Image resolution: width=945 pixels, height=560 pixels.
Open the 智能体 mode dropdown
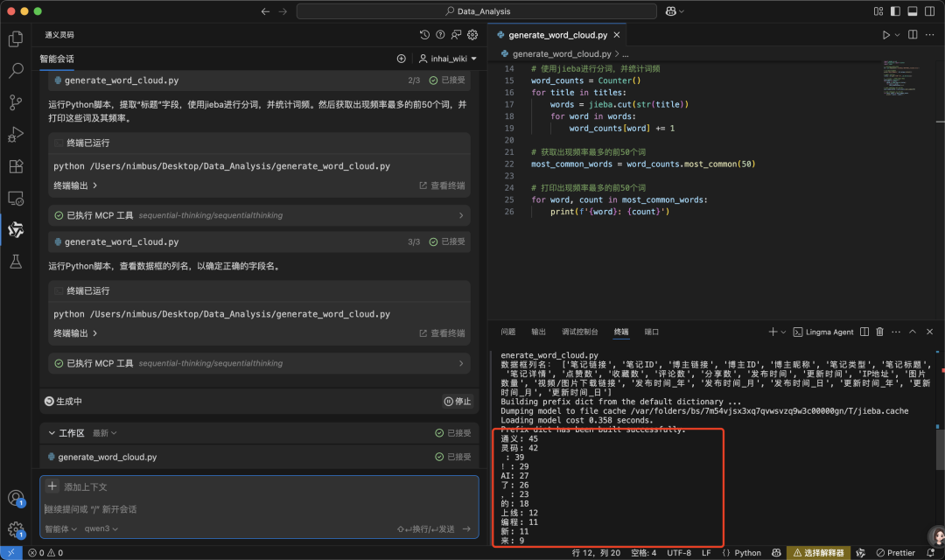[61, 528]
